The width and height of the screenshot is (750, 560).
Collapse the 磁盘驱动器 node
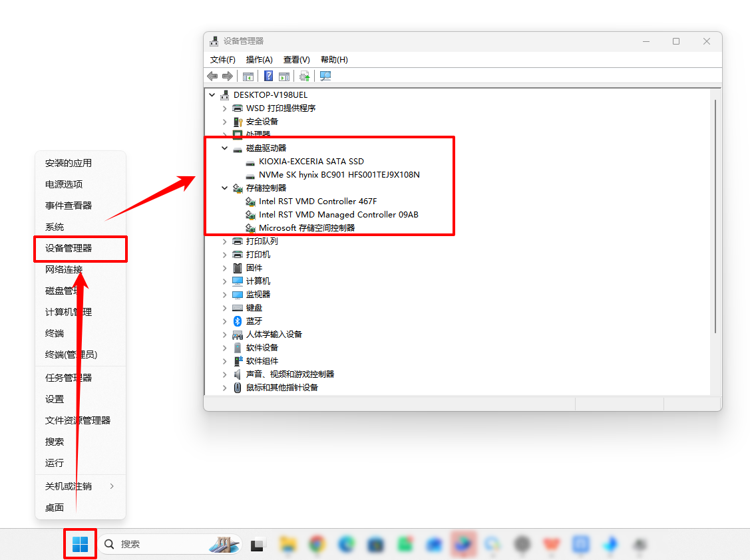coord(224,148)
